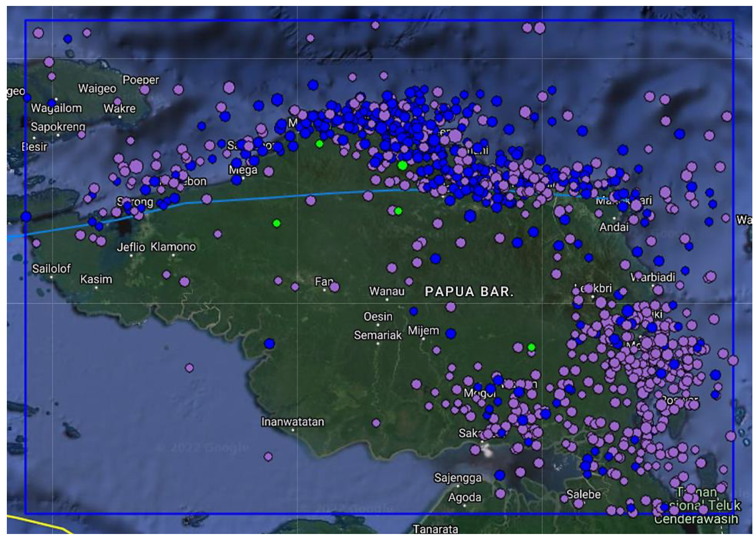Select the blue marker west of Semariak
Screen dimensions: 756x539
tap(269, 344)
